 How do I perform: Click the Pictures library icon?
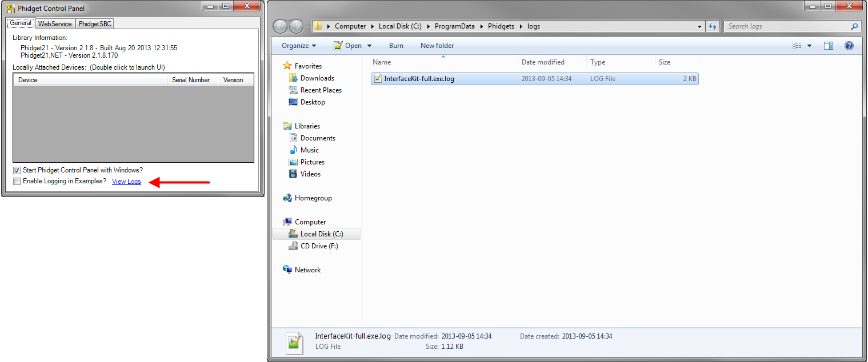point(293,162)
